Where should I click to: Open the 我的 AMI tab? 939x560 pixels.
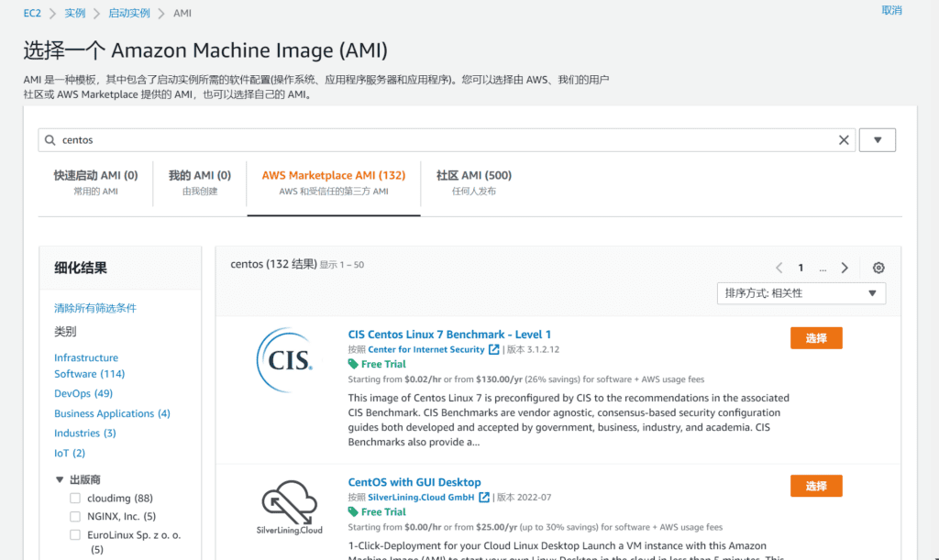[202, 175]
